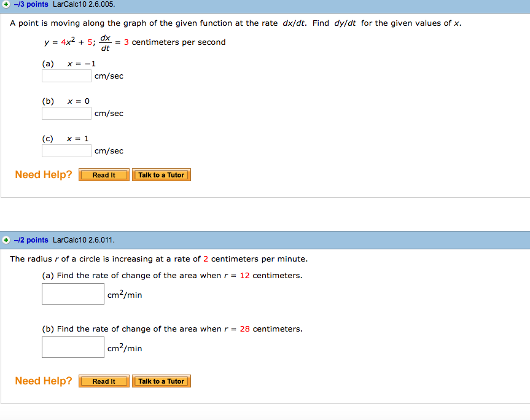Select the answer box for r = 28 centimeters

[x=72, y=347]
